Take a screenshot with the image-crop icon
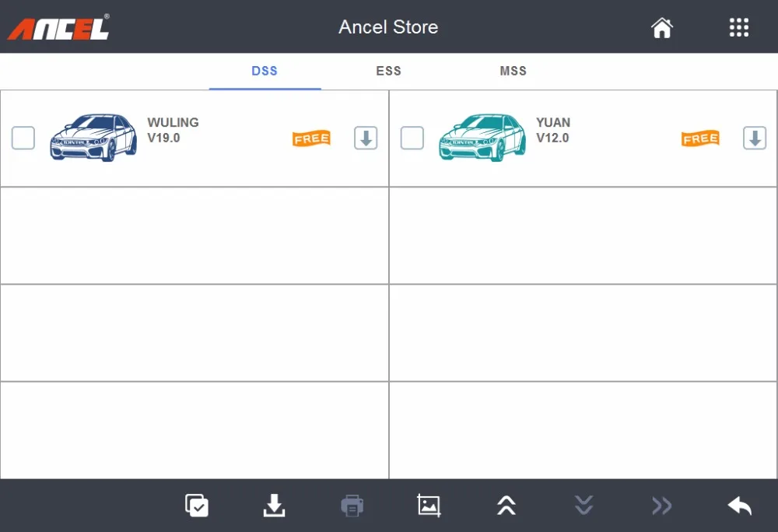Image resolution: width=778 pixels, height=532 pixels. (429, 506)
